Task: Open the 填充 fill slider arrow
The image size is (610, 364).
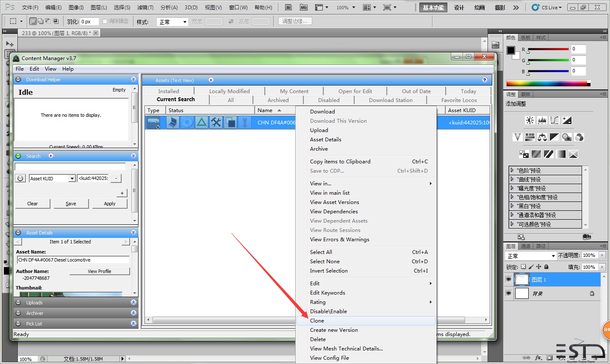Action: 602,267
